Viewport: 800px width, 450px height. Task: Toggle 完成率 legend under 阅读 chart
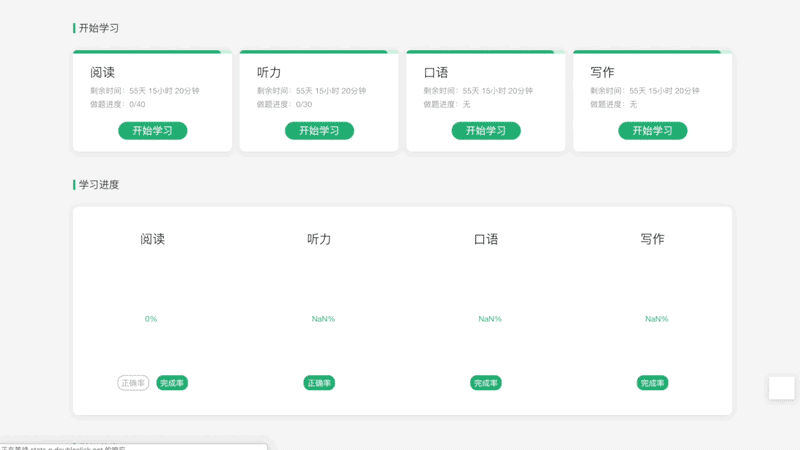(172, 383)
